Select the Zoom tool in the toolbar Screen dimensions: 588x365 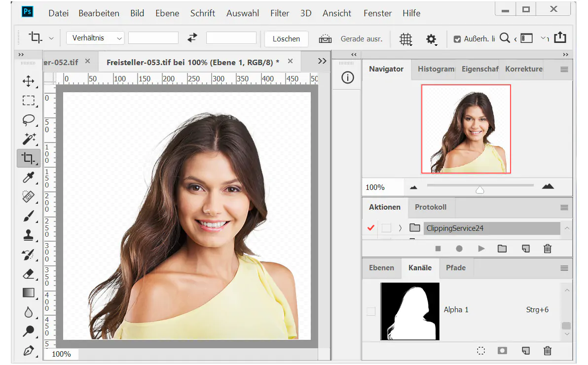pos(29,331)
